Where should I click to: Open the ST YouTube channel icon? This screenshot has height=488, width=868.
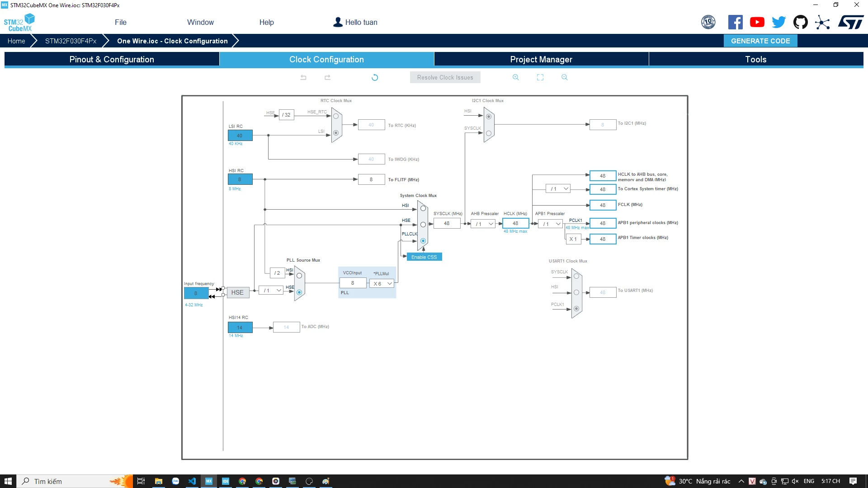pyautogui.click(x=757, y=22)
